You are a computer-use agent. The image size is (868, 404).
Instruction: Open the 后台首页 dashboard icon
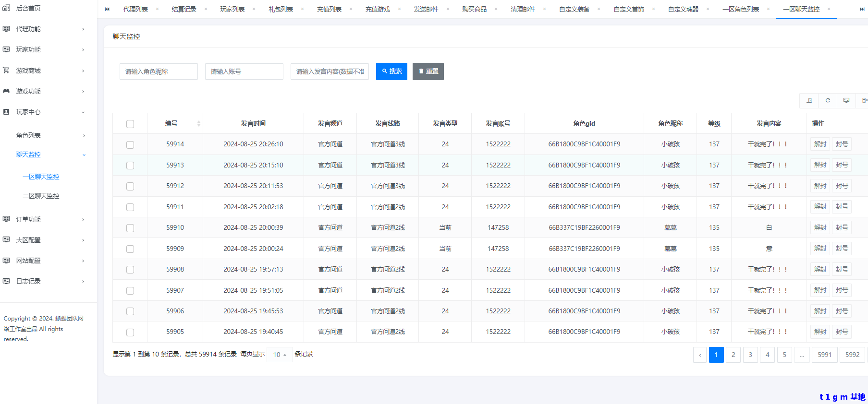(6, 8)
